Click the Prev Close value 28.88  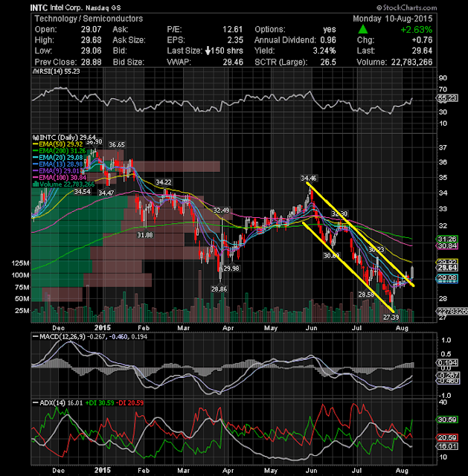tap(91, 62)
